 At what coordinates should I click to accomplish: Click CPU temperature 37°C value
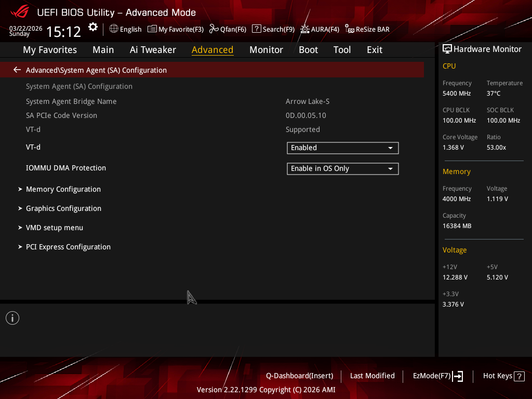(494, 94)
